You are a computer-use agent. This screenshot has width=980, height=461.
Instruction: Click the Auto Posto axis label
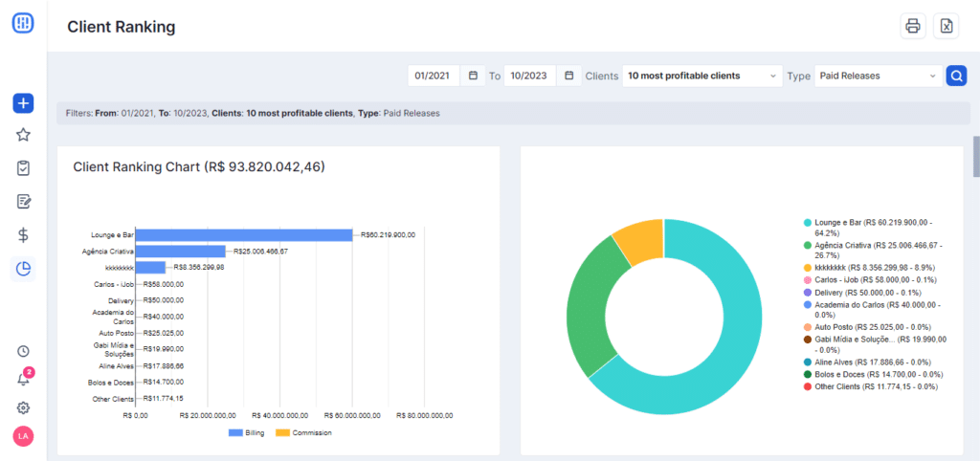116,334
